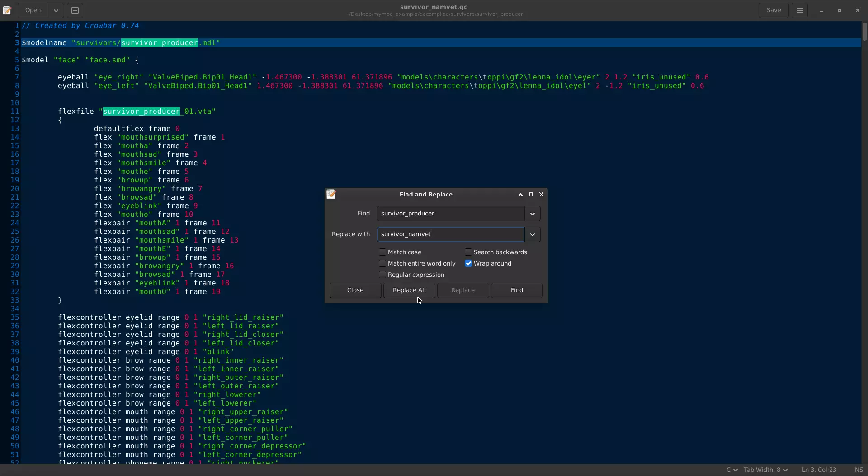Roll up the Find and Replace dialog
Viewport: 868px width, 476px height.
click(x=520, y=195)
